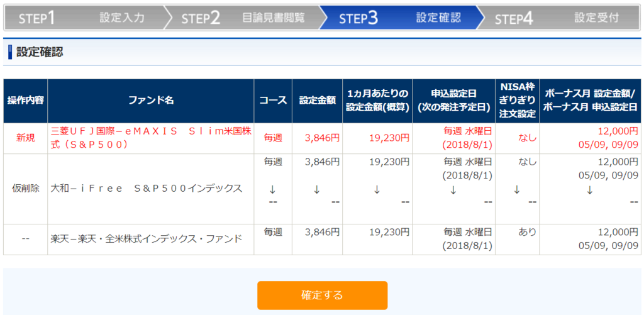Click 19,230円 monthly amount in iFree row

[x=389, y=162]
